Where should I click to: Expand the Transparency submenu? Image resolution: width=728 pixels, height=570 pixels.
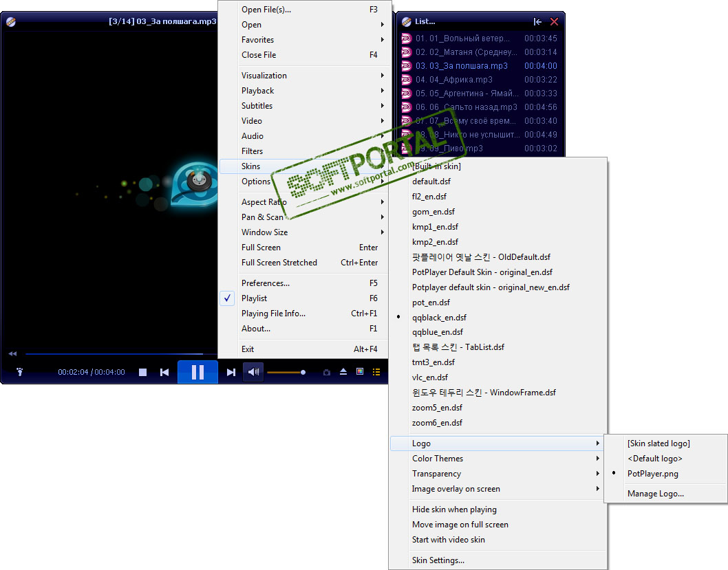point(497,474)
